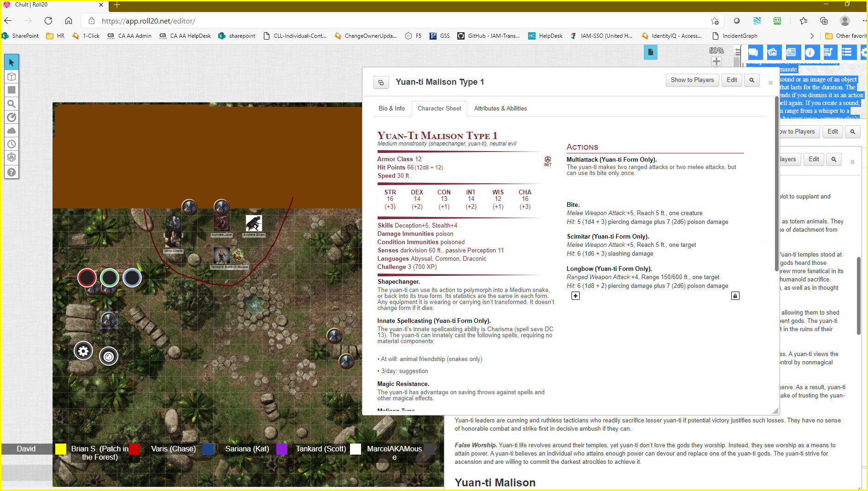Screen dimensions: 868x491
Task: Open the Journal tab icon
Action: coord(791,53)
